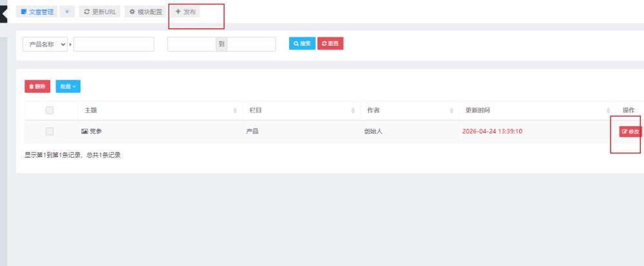Click the keyword input next to 产品名称
Image resolution: width=644 pixels, height=266 pixels.
(x=114, y=44)
